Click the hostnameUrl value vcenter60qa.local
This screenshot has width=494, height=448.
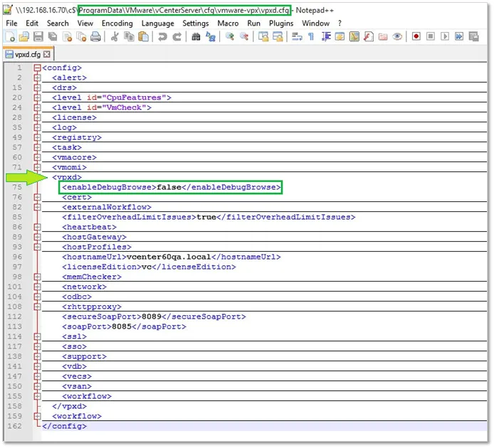tap(169, 257)
